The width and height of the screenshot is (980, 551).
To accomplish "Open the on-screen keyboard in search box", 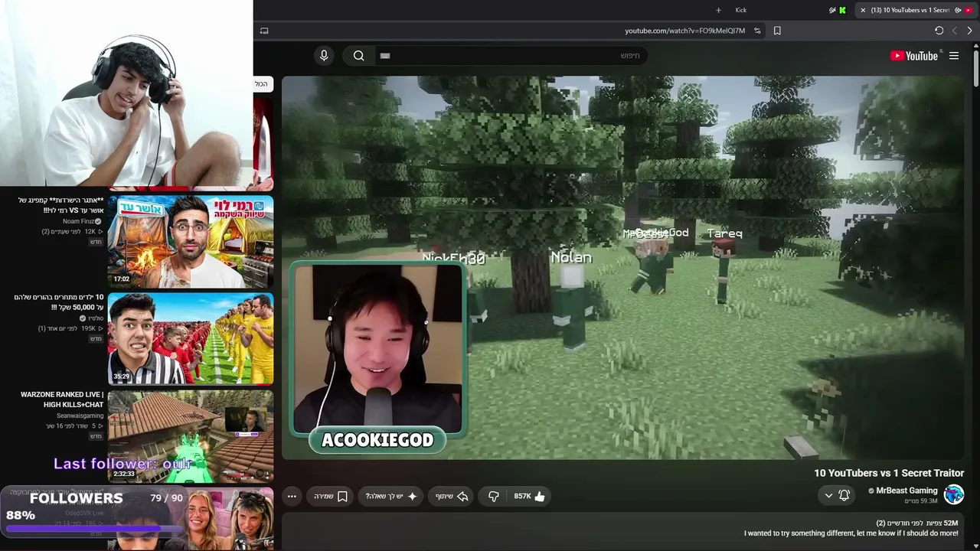I will [x=385, y=55].
